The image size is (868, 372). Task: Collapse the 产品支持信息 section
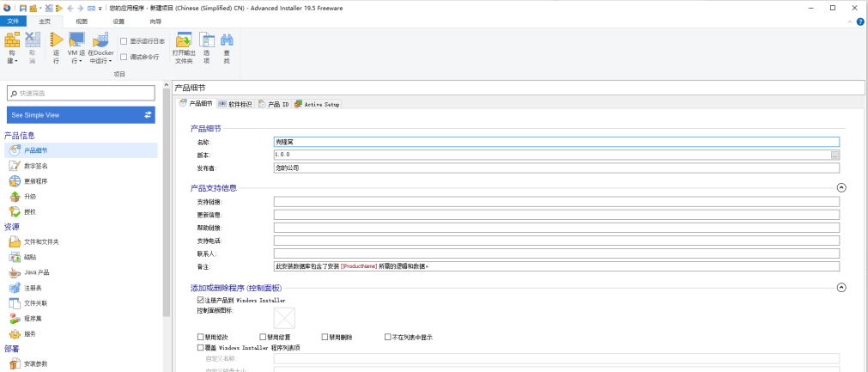click(841, 187)
